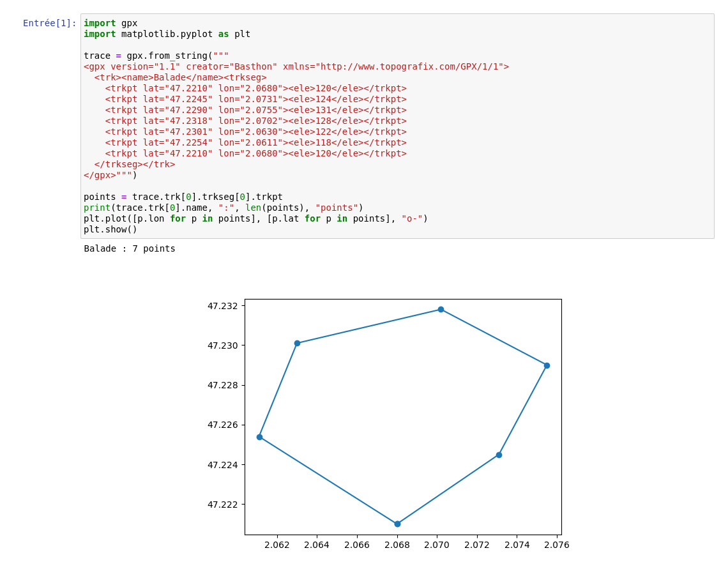Click the "import matplotlib.pyplot as plt" line
Viewport: 728px width, 585px height.
pyautogui.click(x=167, y=34)
